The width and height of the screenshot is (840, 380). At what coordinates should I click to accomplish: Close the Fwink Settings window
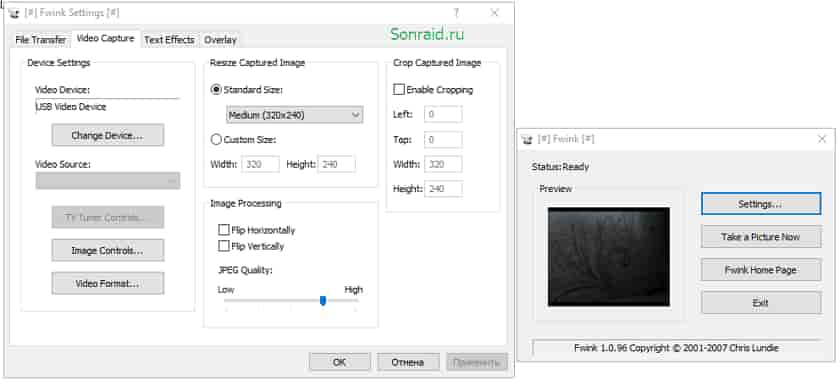[x=494, y=13]
